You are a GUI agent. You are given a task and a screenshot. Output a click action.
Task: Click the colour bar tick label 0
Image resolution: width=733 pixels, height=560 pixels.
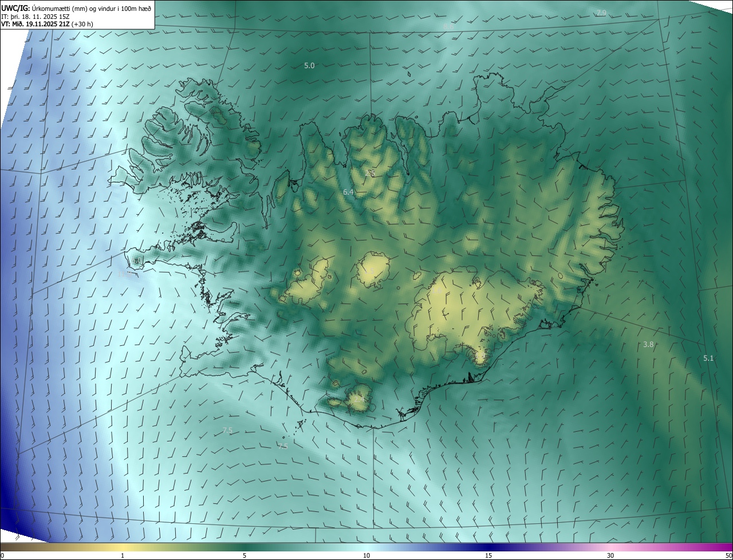coord(2,556)
